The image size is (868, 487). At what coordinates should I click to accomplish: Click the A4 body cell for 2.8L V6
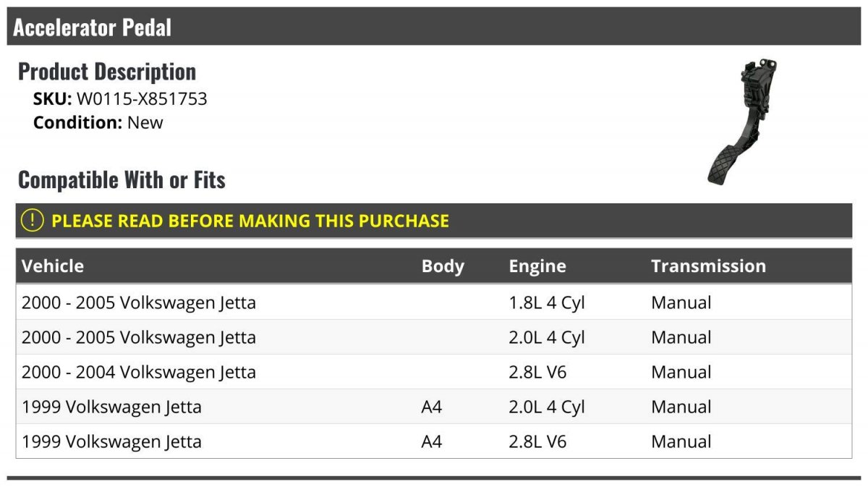432,441
